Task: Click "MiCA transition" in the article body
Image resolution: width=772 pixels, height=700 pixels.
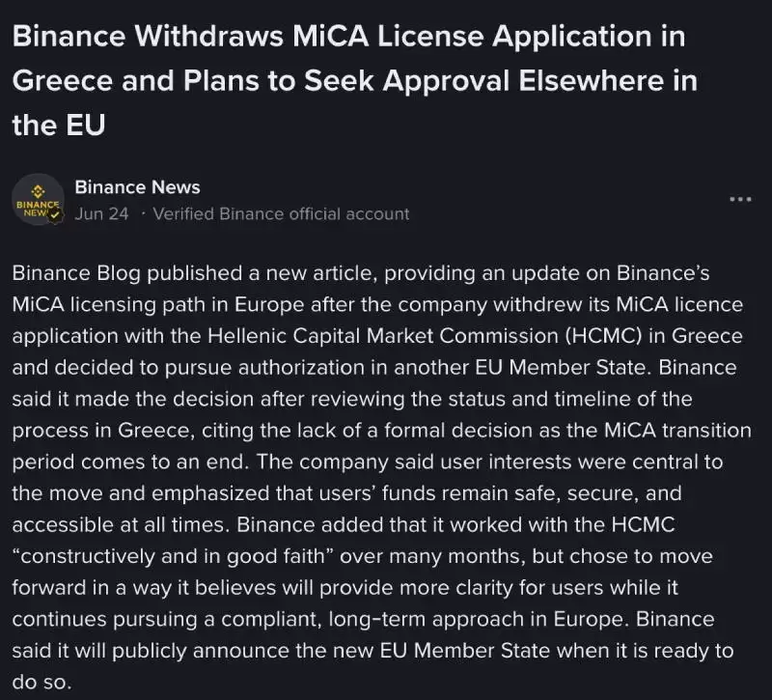Action: (677, 431)
